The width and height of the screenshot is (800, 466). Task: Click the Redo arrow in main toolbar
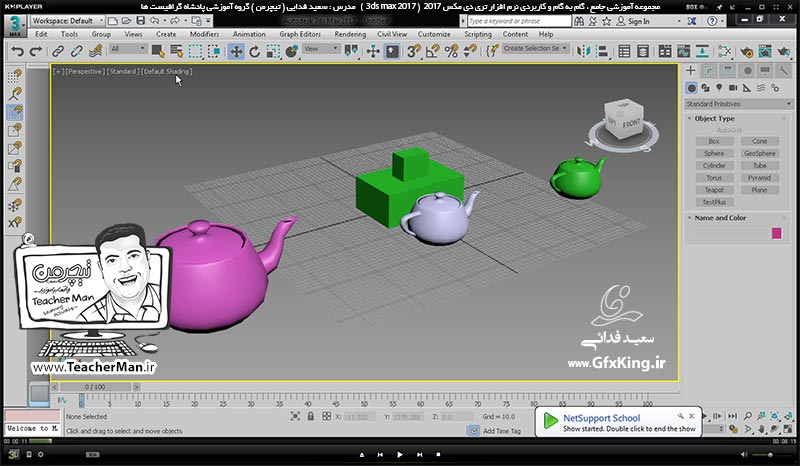click(x=36, y=51)
